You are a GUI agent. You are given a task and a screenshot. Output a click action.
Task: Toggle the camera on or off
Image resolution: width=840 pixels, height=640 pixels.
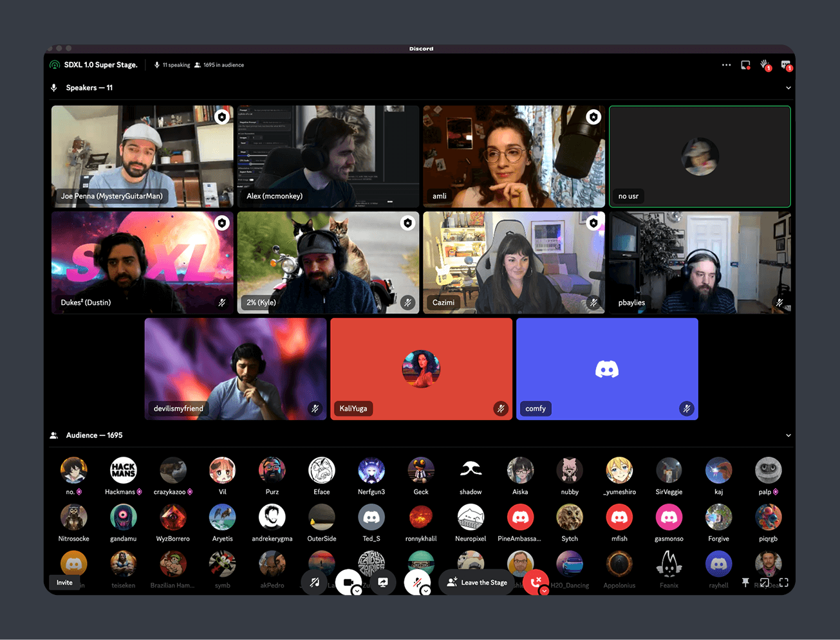[x=348, y=582]
